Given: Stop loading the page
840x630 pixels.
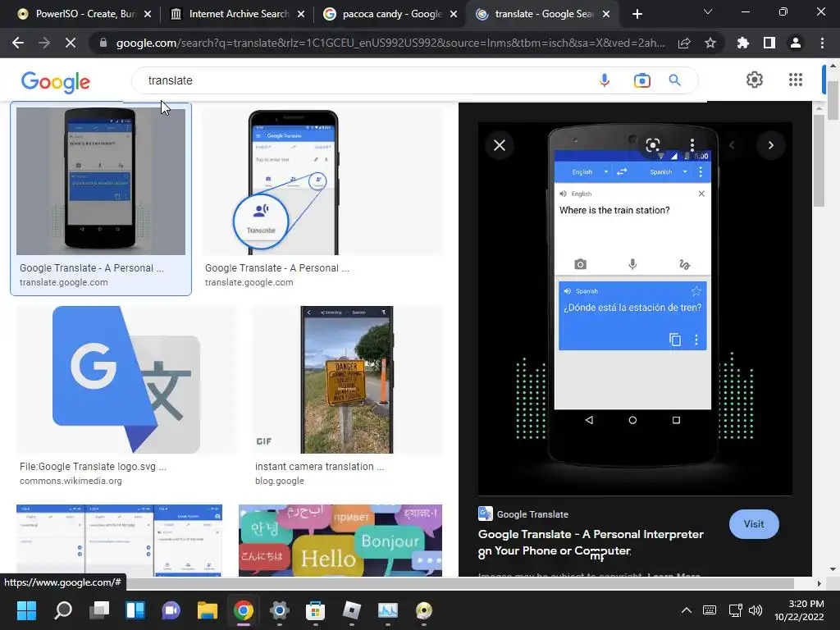Looking at the screenshot, I should click(x=71, y=43).
